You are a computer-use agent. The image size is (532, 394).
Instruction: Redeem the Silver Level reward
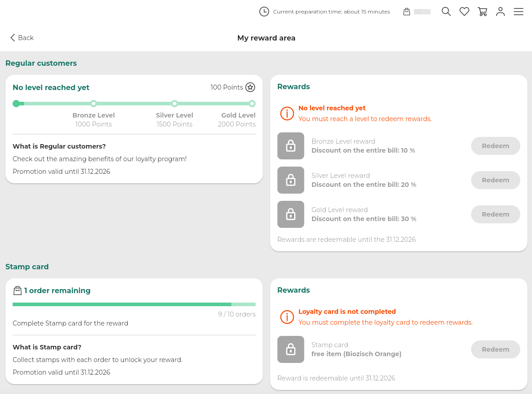496,180
